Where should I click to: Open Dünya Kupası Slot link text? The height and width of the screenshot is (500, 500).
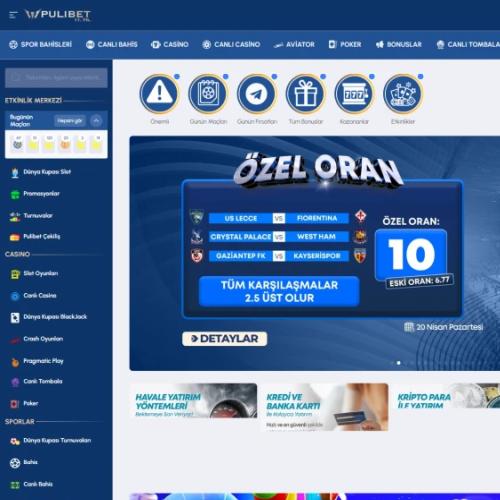click(x=47, y=172)
